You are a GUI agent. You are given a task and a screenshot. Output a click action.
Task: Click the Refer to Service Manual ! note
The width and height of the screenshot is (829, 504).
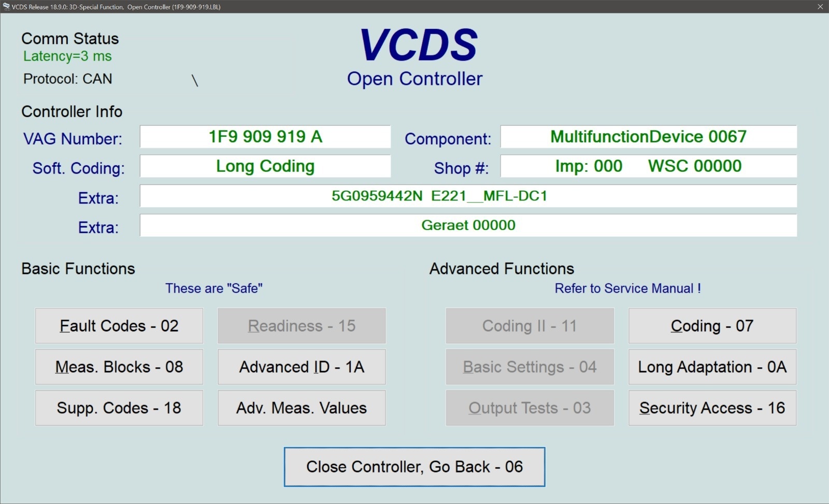click(628, 289)
